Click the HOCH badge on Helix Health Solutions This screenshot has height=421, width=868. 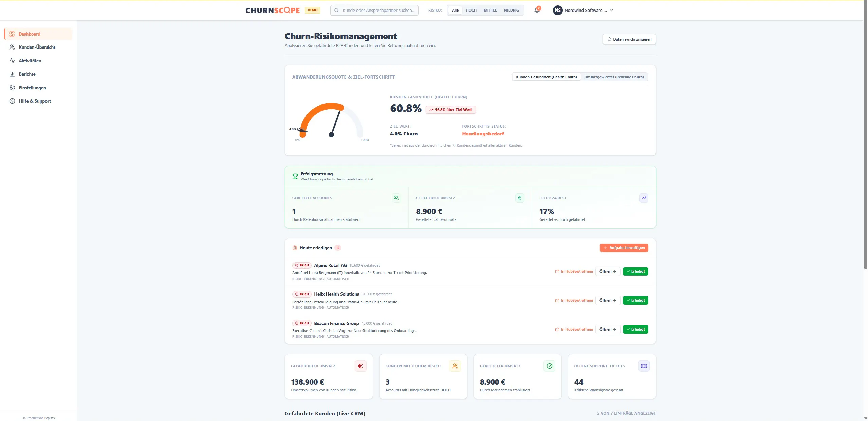pos(302,294)
